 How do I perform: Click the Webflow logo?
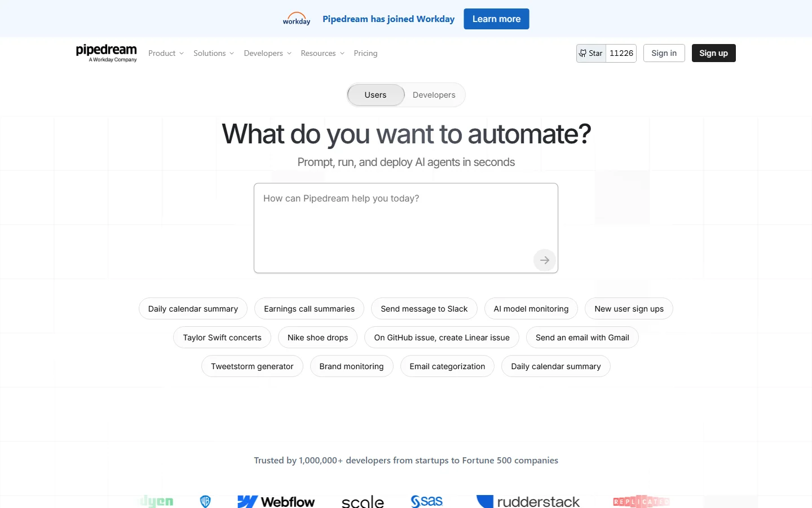coord(276,502)
